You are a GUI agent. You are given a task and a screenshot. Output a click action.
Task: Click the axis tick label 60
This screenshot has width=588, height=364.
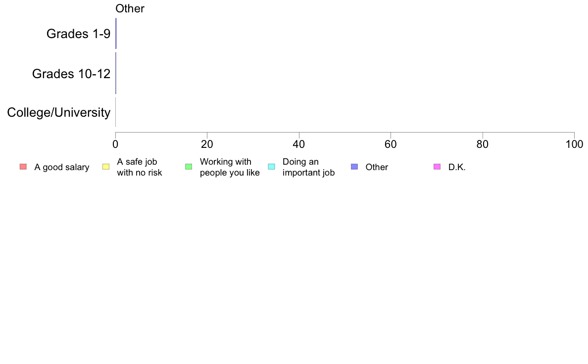click(391, 144)
